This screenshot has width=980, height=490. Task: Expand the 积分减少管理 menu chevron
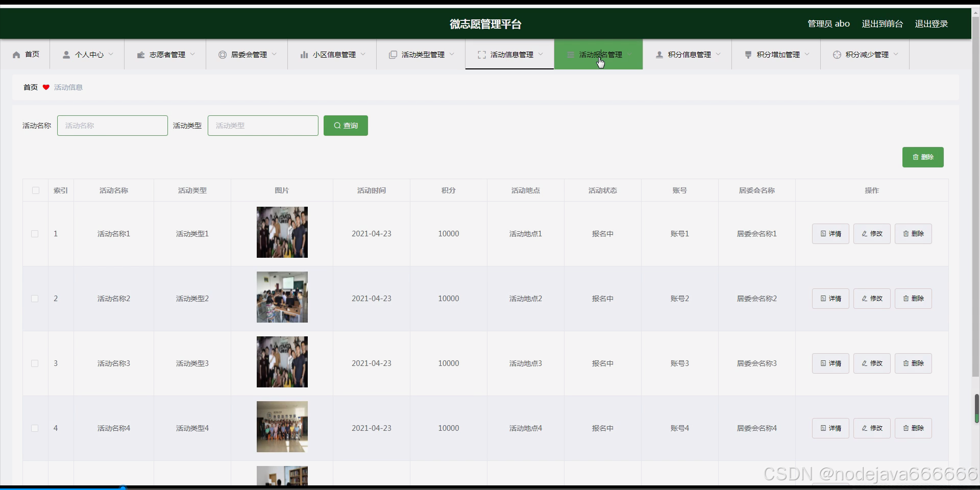click(896, 54)
